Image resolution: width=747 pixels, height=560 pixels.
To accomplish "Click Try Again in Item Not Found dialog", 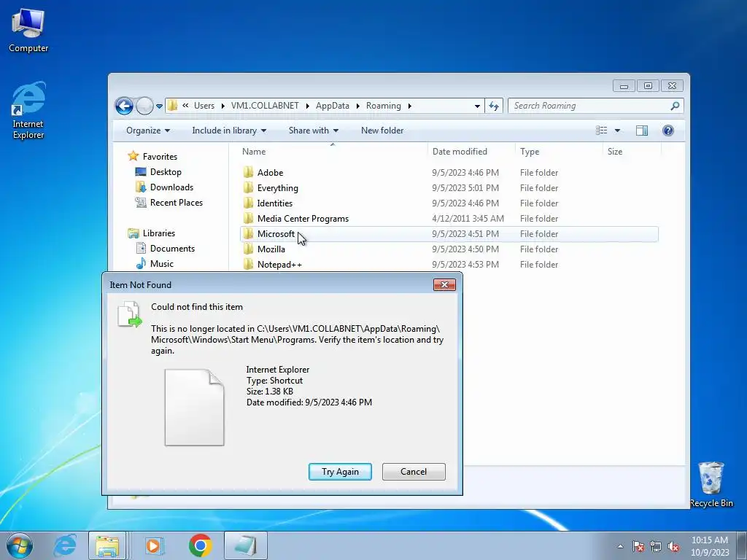I will 340,472.
